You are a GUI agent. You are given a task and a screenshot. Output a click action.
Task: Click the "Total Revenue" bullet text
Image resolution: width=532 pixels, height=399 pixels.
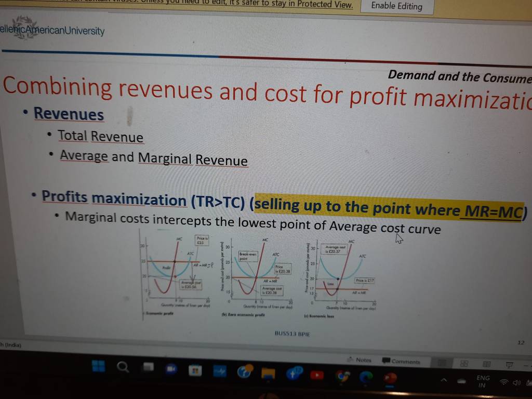coord(100,137)
